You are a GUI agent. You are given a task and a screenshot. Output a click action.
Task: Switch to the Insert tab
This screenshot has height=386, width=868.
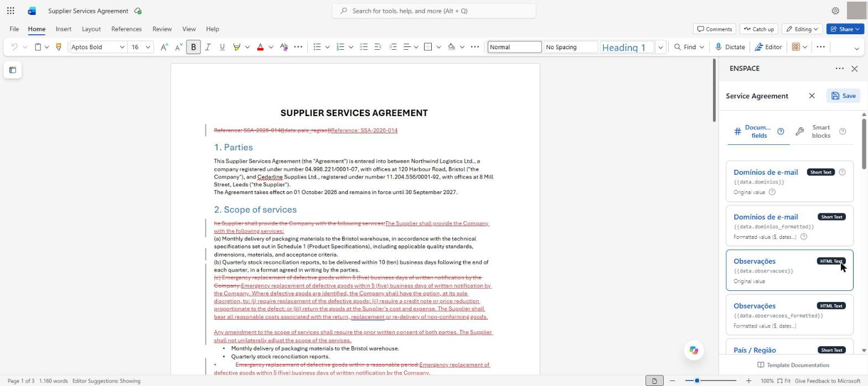pos(63,29)
